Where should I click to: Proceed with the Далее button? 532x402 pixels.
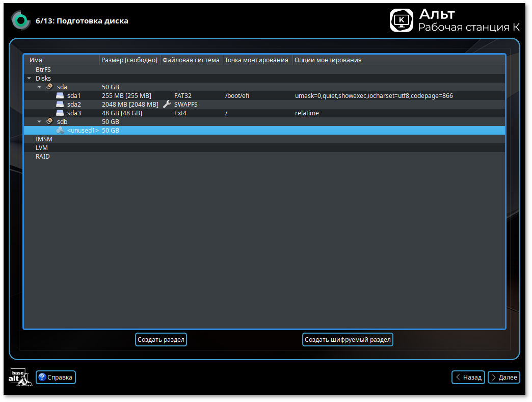click(x=503, y=377)
